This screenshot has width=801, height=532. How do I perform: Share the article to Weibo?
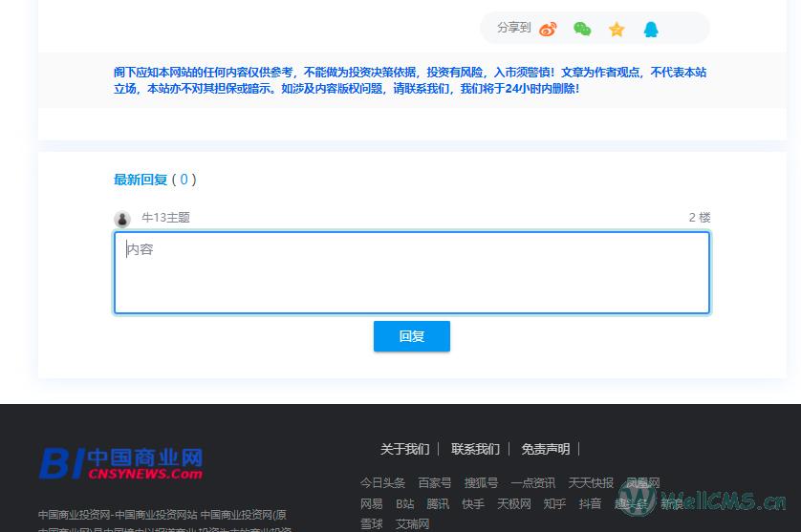tap(548, 29)
